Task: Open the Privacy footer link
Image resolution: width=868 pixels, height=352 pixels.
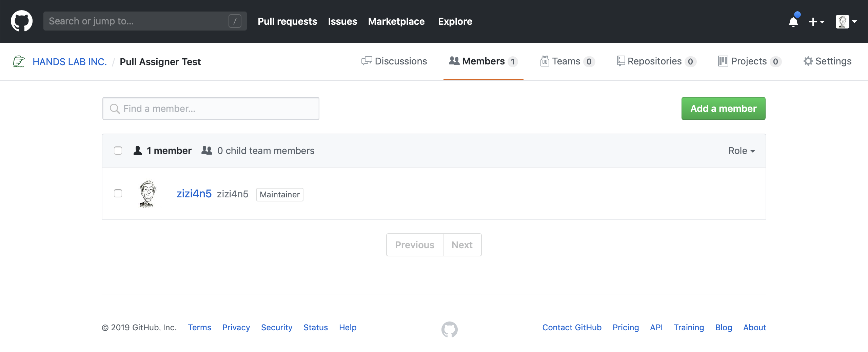Action: [x=236, y=328]
